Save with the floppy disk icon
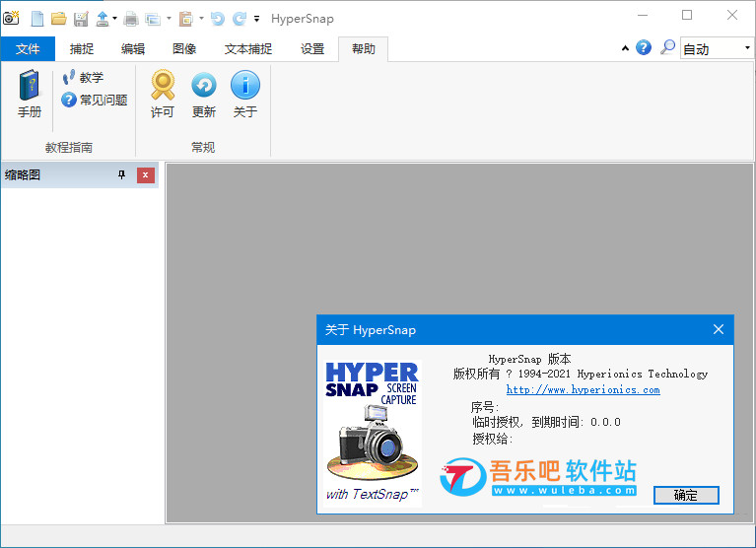Image resolution: width=756 pixels, height=548 pixels. [x=81, y=19]
